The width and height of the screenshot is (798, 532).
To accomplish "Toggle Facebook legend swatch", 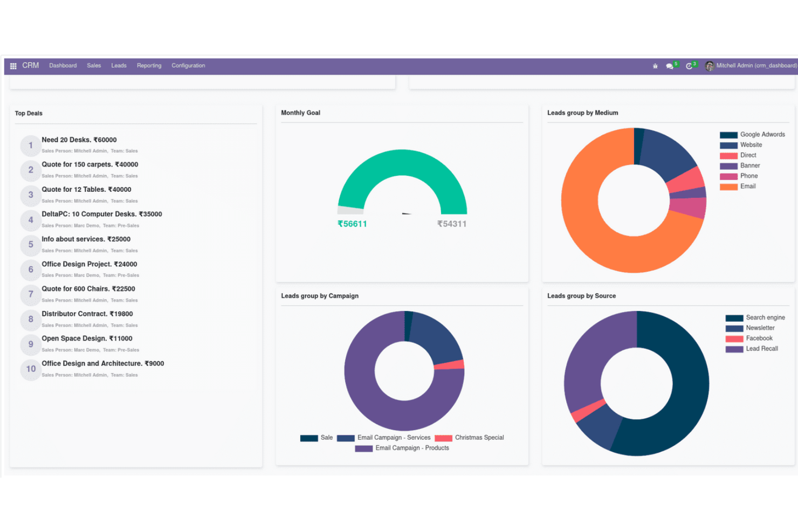I will pyautogui.click(x=734, y=338).
